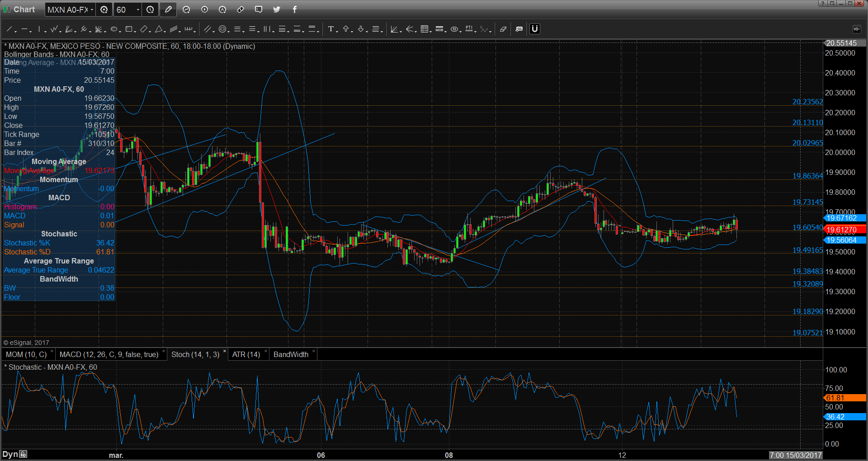Select the PTI tool
The width and height of the screenshot is (868, 461).
coord(469,29)
